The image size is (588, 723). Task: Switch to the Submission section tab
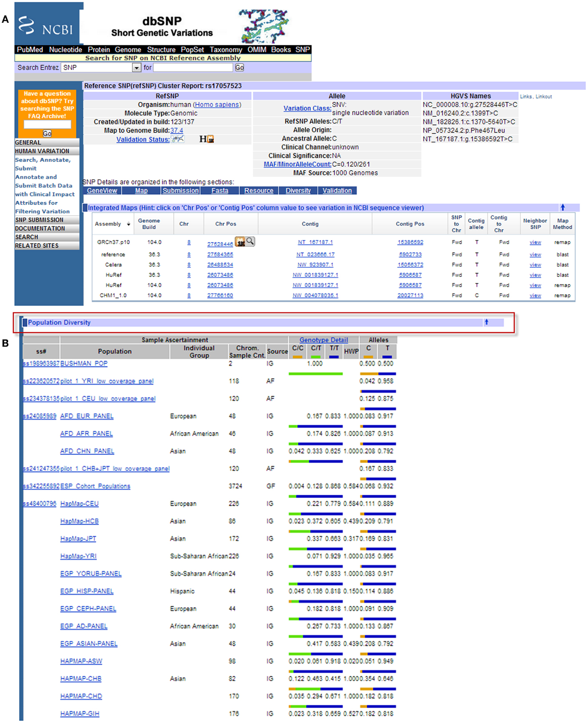180,190
